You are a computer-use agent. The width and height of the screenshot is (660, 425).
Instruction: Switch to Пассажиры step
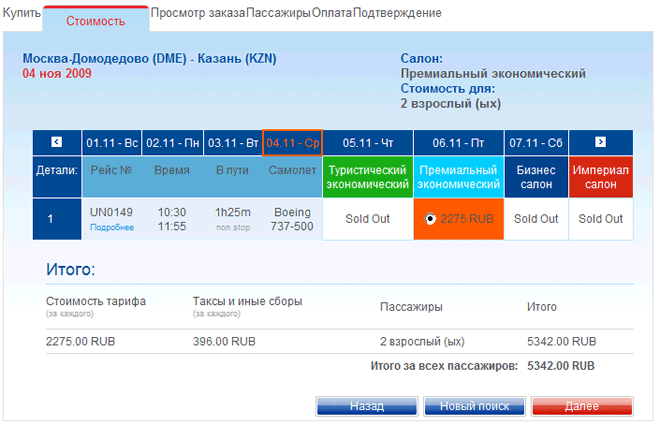coord(278,13)
